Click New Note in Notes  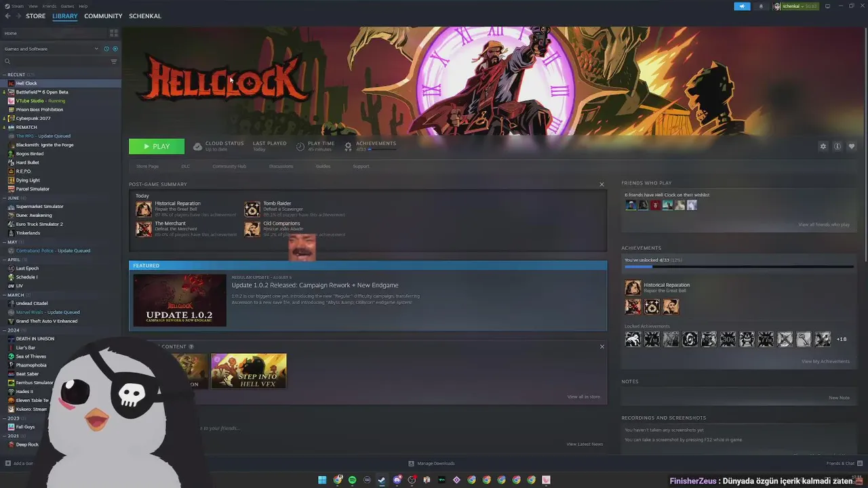point(839,398)
